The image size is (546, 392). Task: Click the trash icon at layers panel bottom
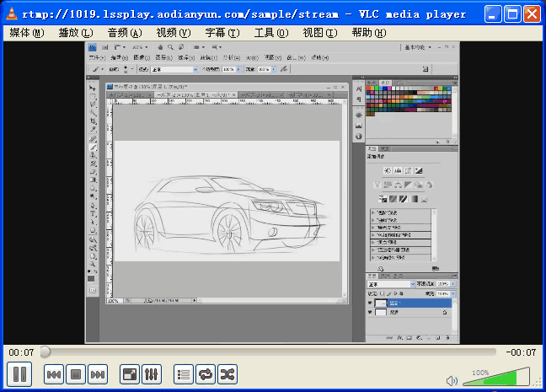[x=447, y=337]
